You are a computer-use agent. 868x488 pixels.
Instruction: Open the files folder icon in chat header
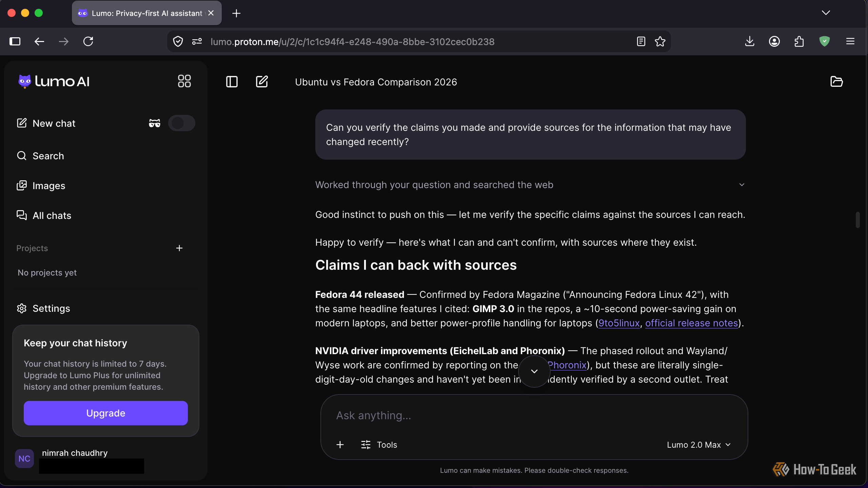(x=836, y=82)
